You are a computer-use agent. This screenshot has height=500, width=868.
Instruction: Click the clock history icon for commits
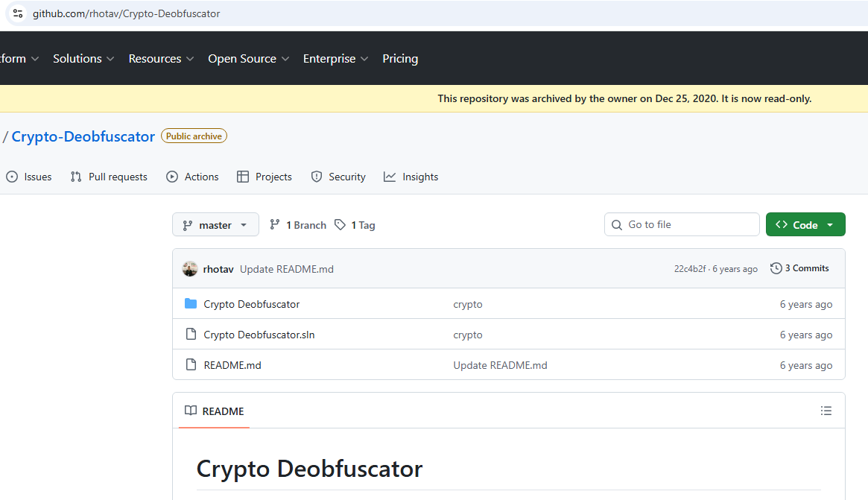[776, 268]
